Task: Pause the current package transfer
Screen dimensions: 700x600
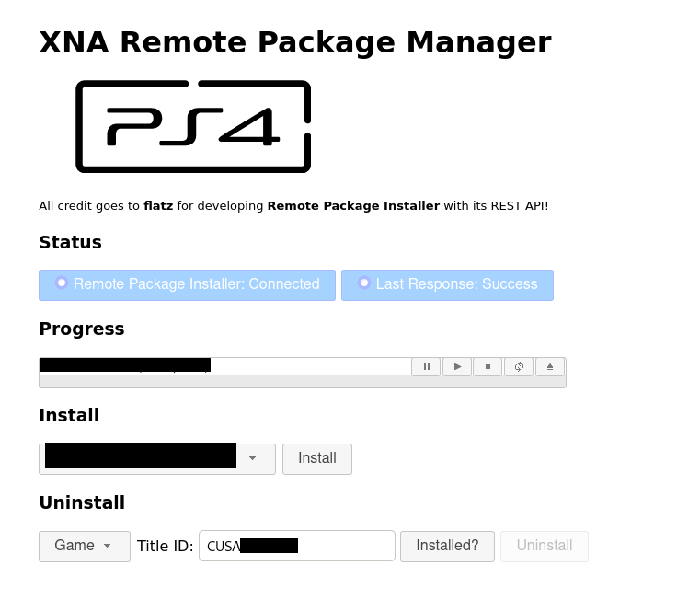Action: pos(426,367)
